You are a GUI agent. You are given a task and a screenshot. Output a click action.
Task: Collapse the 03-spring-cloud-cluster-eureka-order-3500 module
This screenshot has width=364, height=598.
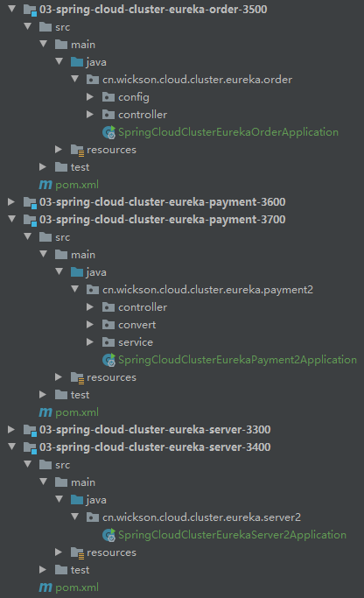(x=12, y=9)
